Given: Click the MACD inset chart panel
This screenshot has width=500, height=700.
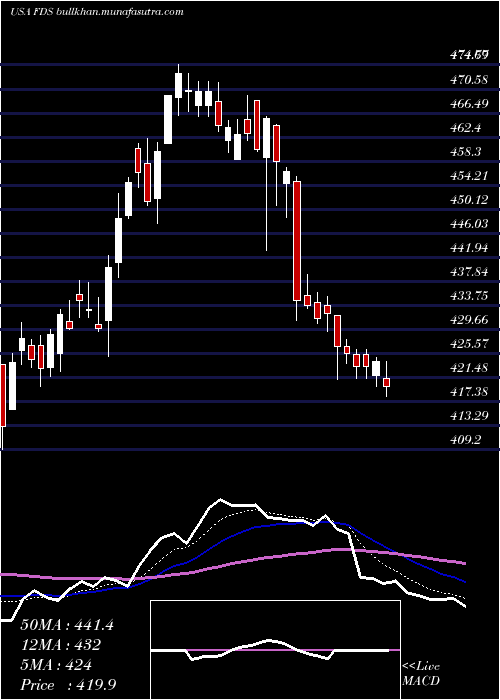Looking at the screenshot, I should click(x=275, y=650).
